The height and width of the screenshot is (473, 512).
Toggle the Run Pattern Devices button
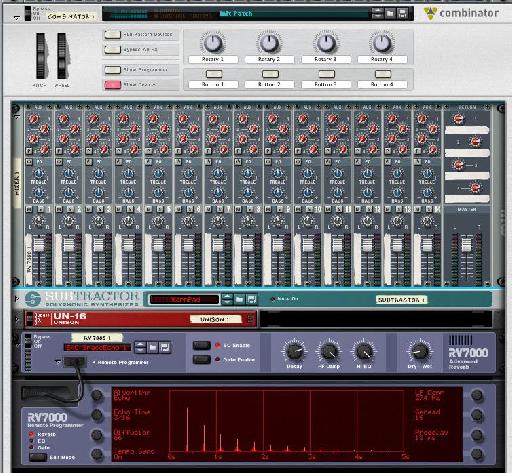pos(112,34)
